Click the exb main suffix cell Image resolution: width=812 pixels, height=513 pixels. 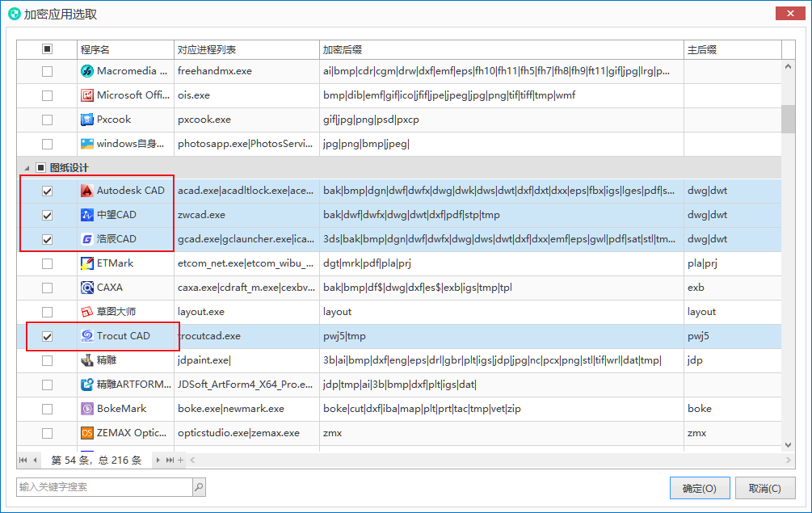pyautogui.click(x=733, y=288)
